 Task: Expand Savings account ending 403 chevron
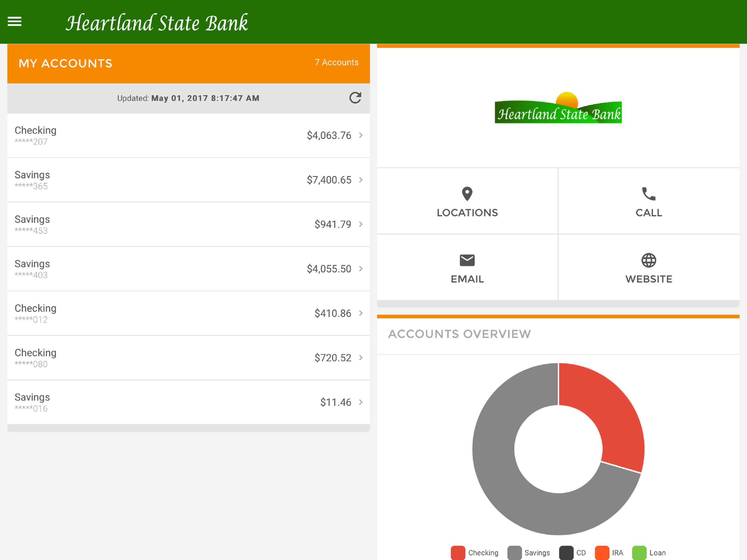(361, 269)
